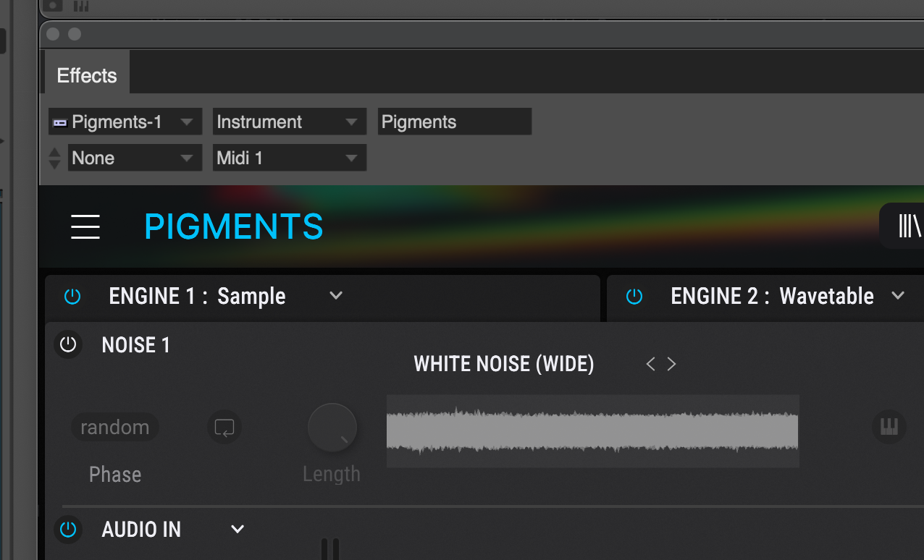
Task: Expand the Engine 2 type chevron
Action: click(x=898, y=296)
